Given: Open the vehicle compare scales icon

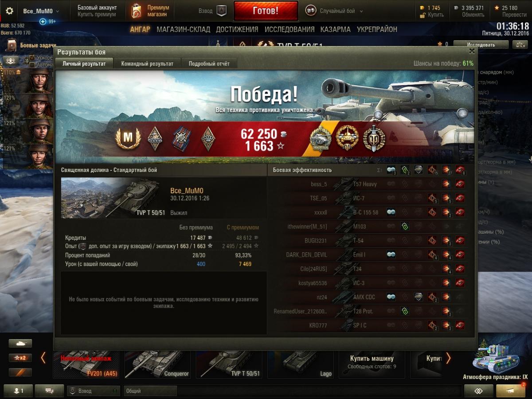Looking at the screenshot, I should coord(519,45).
